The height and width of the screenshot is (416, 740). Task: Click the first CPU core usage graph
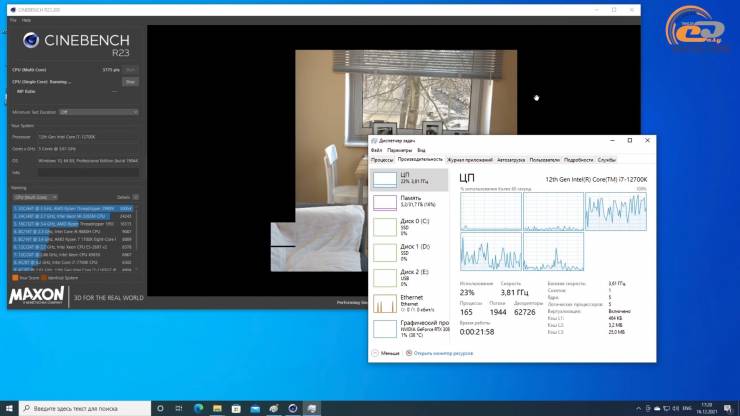[x=491, y=211]
